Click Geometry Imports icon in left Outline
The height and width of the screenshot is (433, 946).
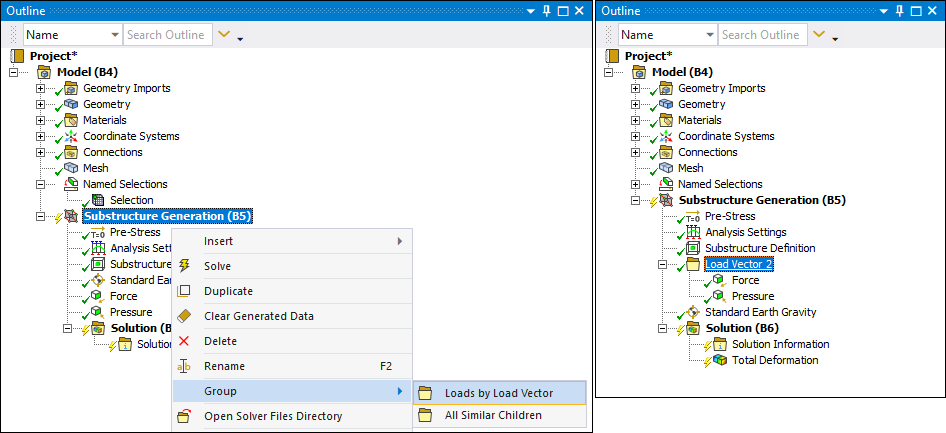click(72, 88)
